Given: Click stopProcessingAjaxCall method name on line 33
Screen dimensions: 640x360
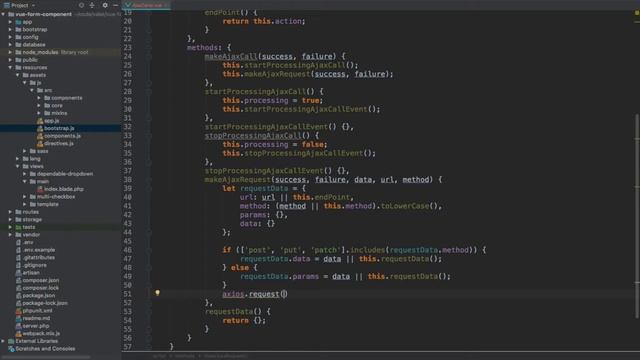Looking at the screenshot, I should (253, 136).
